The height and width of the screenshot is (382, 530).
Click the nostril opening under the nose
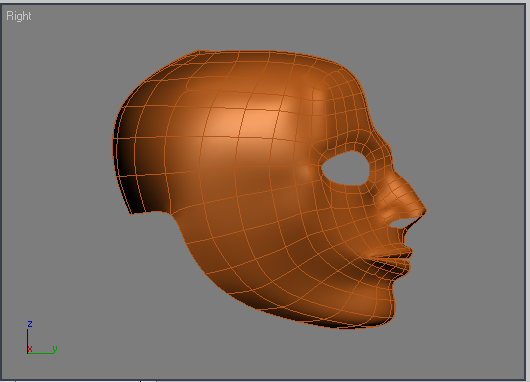(401, 224)
